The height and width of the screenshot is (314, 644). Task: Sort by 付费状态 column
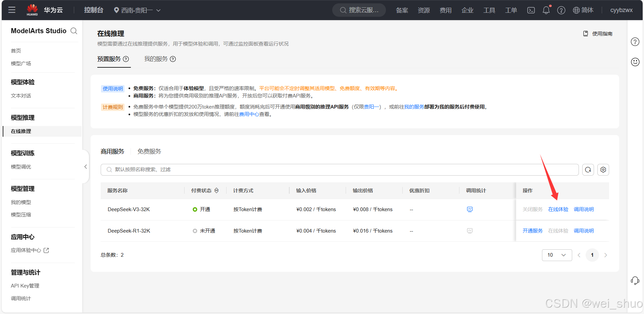click(216, 190)
